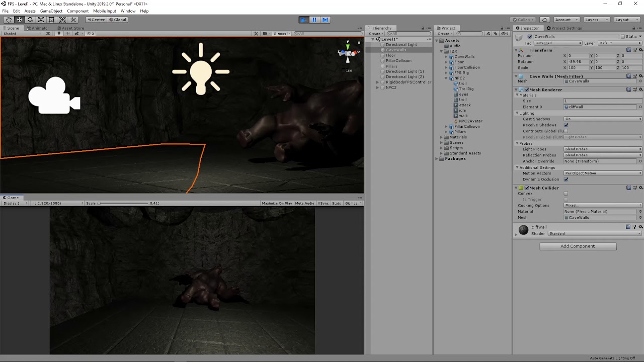Screen dimensions: 644x362
Task: Toggle Mesh Renderer enabled checkbox
Action: coord(527,89)
